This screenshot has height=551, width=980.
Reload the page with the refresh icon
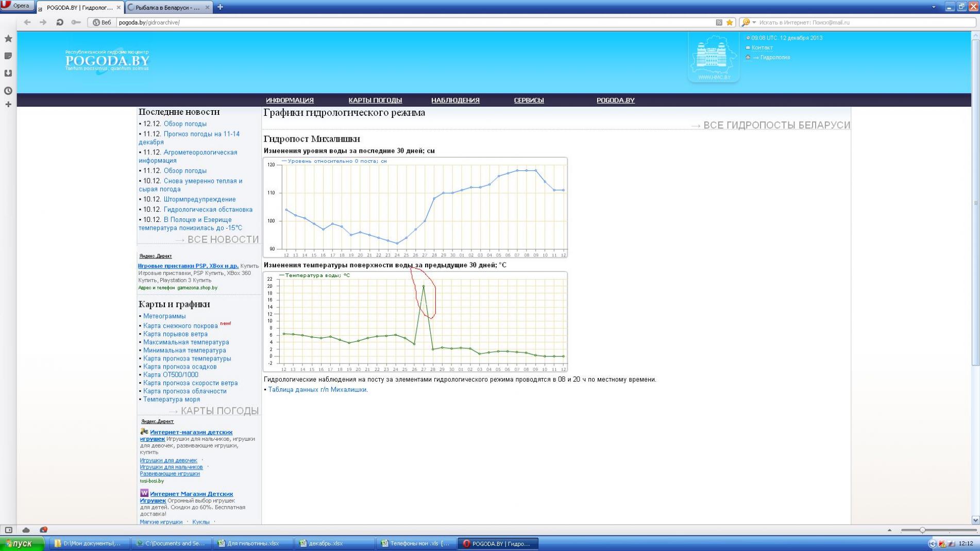point(60,23)
